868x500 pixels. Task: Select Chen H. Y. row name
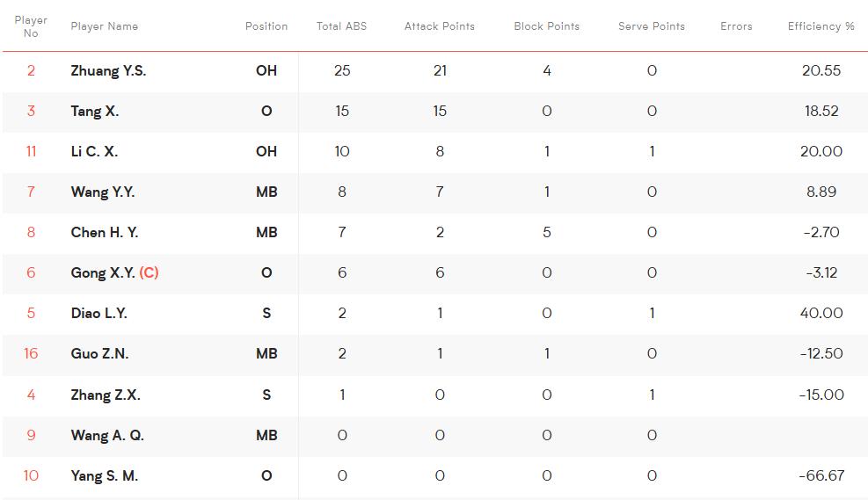pos(105,232)
